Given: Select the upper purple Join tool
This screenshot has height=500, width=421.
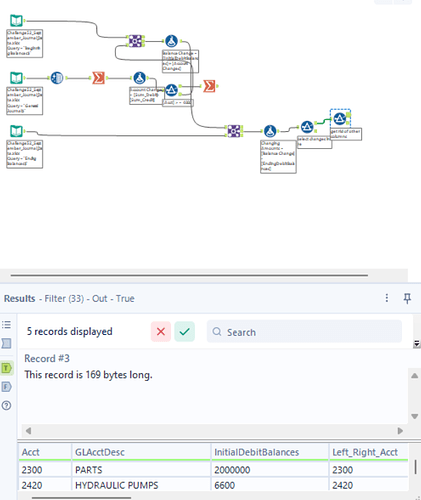Looking at the screenshot, I should (135, 41).
